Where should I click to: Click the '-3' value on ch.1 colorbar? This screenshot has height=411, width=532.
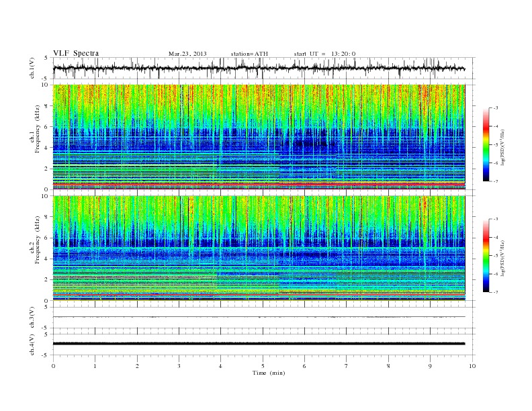point(495,108)
